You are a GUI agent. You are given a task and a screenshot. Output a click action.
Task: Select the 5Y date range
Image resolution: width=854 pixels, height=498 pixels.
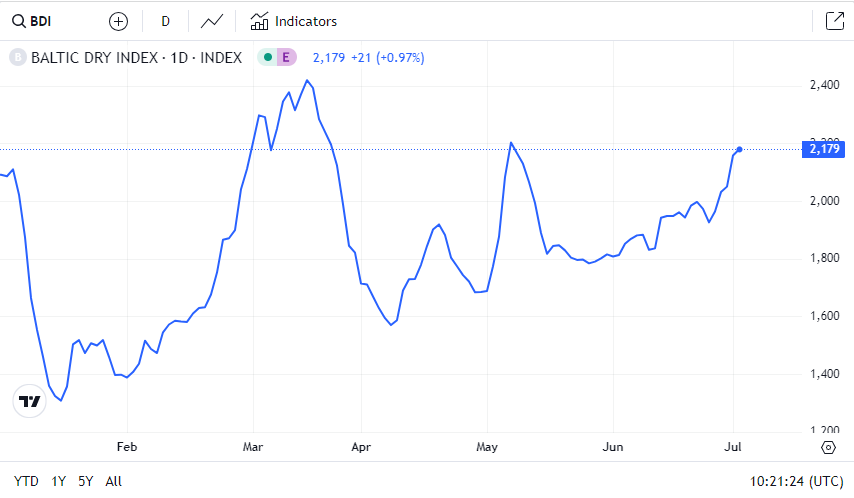[86, 481]
